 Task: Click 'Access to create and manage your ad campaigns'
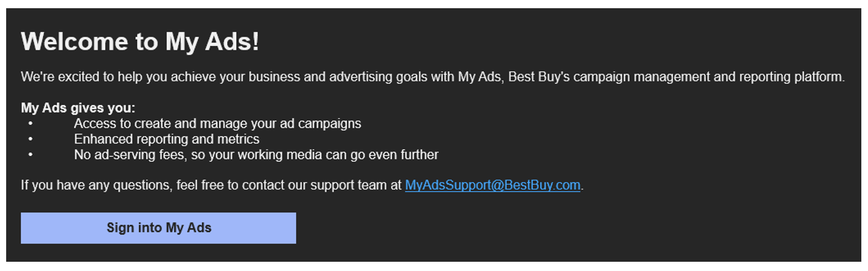(218, 124)
